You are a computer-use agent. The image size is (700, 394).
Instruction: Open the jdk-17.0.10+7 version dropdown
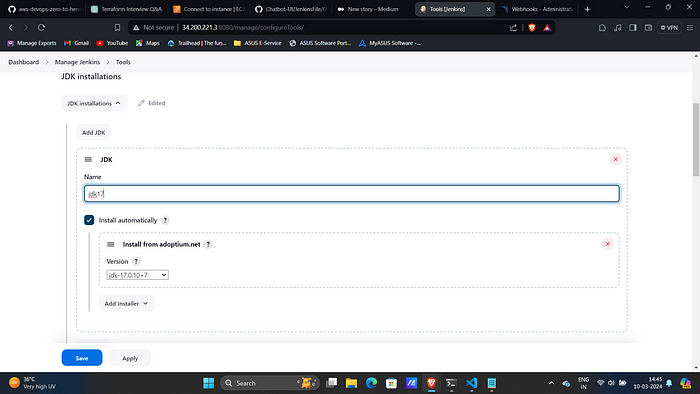[138, 275]
